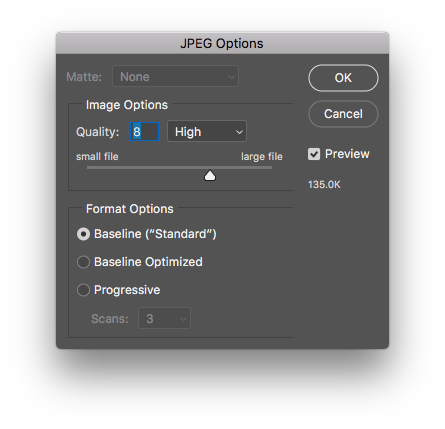Select the Baseline ("Standard") radio option
This screenshot has height=429, width=445.
pos(83,234)
